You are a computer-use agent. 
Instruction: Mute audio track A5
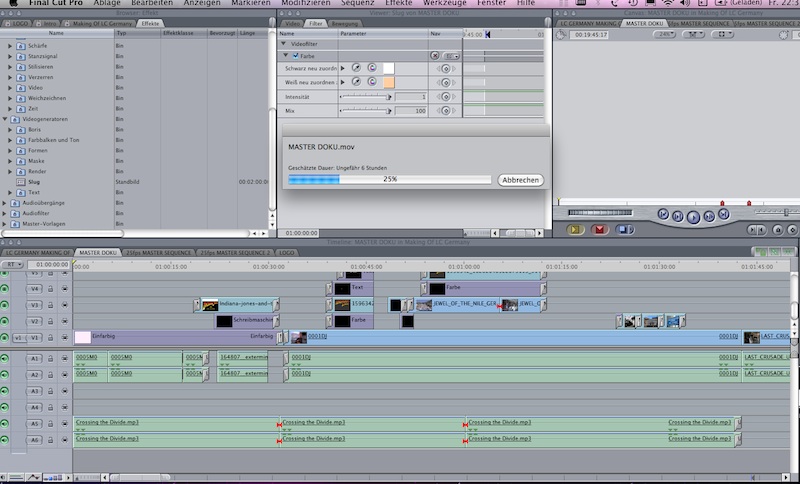pos(6,423)
